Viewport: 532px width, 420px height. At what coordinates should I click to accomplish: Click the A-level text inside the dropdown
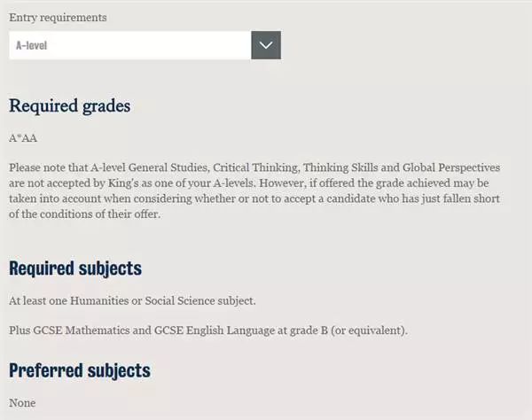(x=32, y=45)
